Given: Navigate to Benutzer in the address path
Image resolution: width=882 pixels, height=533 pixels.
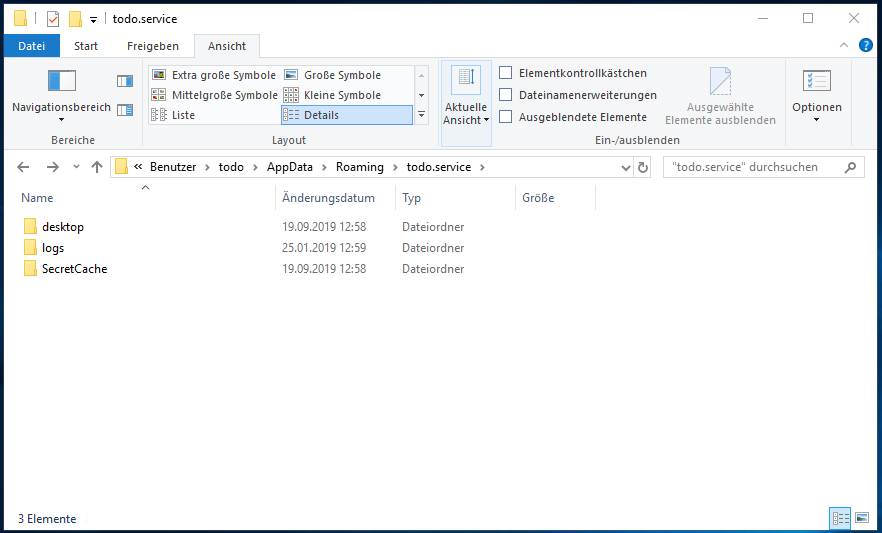Looking at the screenshot, I should pos(173,167).
